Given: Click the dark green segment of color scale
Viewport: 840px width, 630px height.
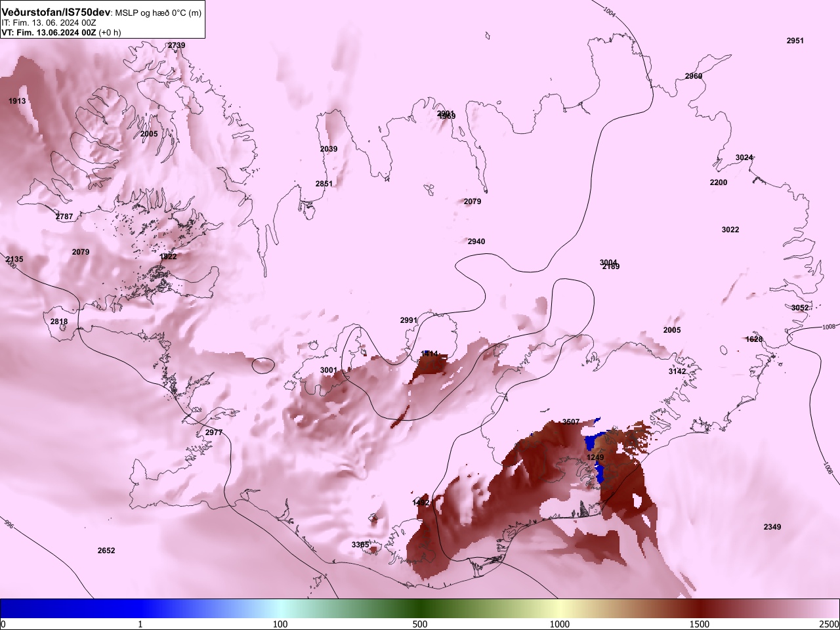Looking at the screenshot, I should (420, 608).
